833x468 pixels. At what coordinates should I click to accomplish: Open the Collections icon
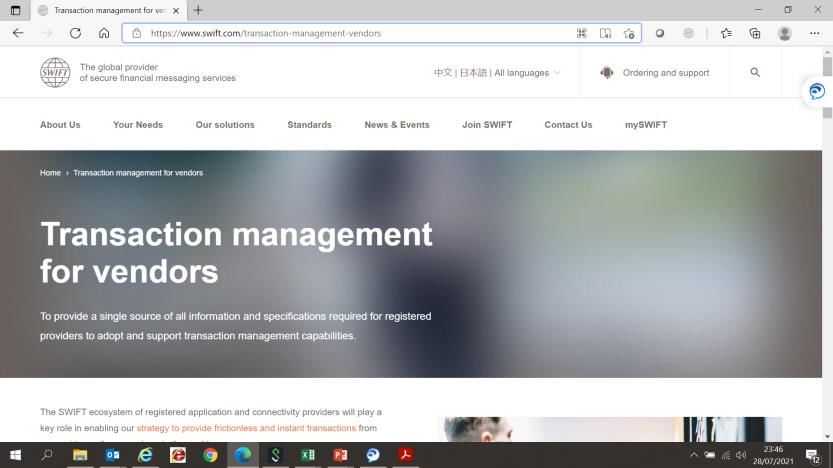[x=755, y=33]
